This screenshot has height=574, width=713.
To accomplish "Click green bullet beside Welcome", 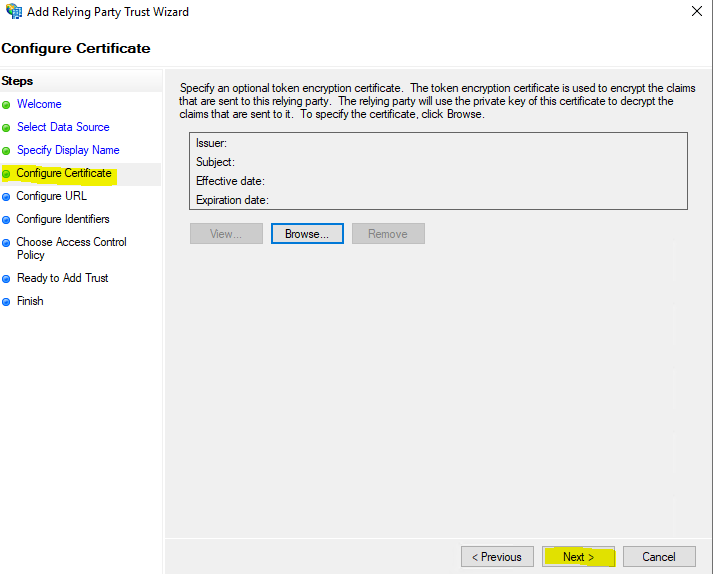I will click(x=6, y=105).
